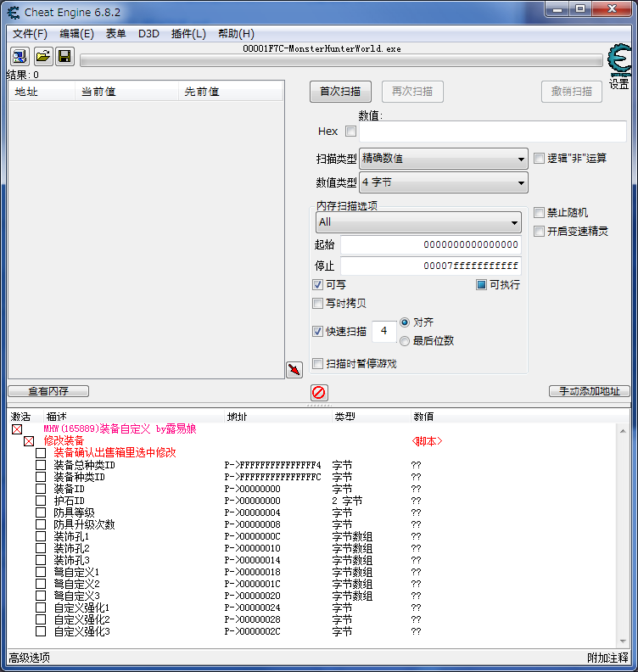Click the 数值 input field

pos(493,132)
